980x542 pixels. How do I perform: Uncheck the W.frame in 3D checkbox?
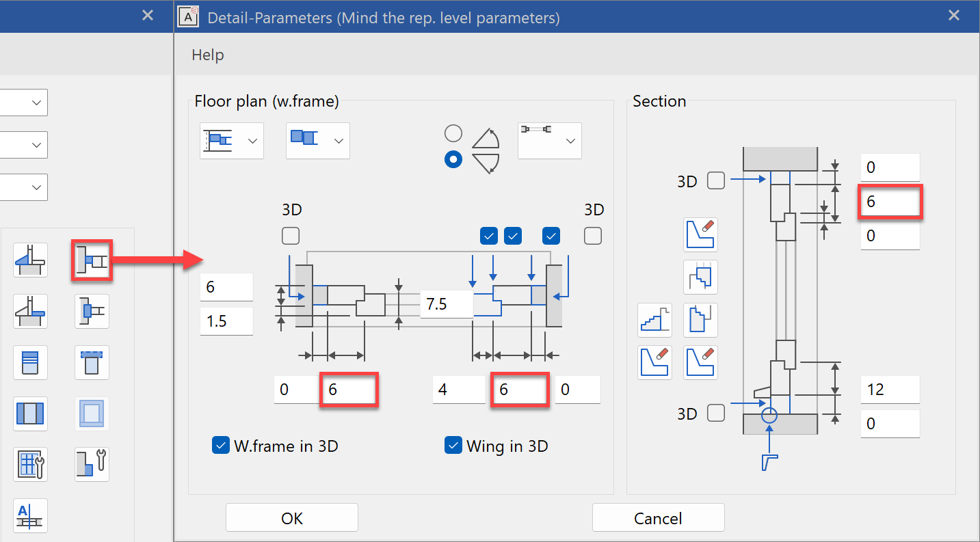(221, 446)
